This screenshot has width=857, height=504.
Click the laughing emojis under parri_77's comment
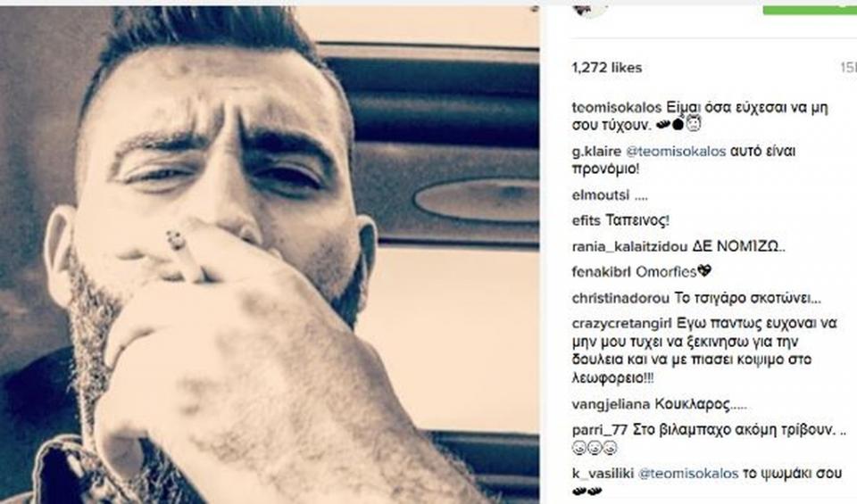click(595, 449)
